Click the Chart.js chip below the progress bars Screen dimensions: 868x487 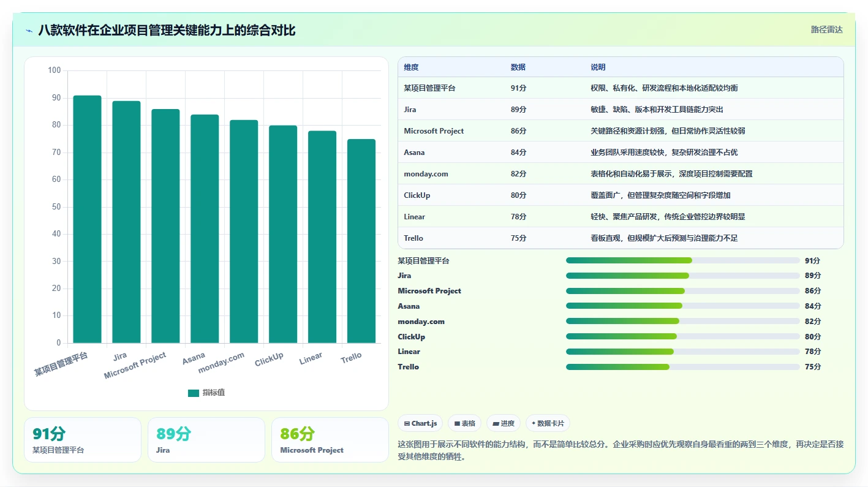(x=420, y=423)
